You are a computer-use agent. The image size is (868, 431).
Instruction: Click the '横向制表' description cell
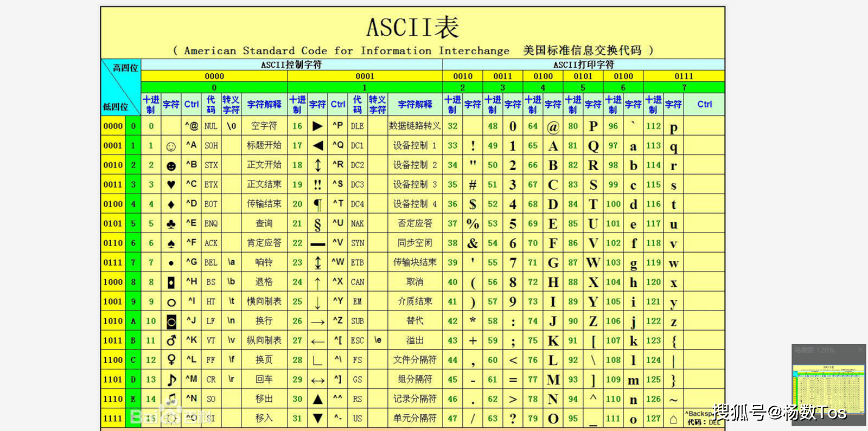click(x=264, y=301)
